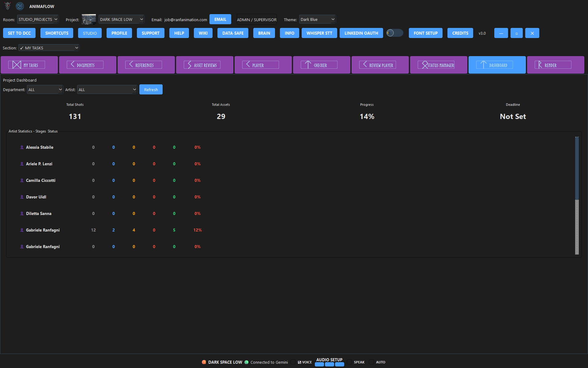Click the orange project status dot
The width and height of the screenshot is (588, 368).
[x=204, y=362]
